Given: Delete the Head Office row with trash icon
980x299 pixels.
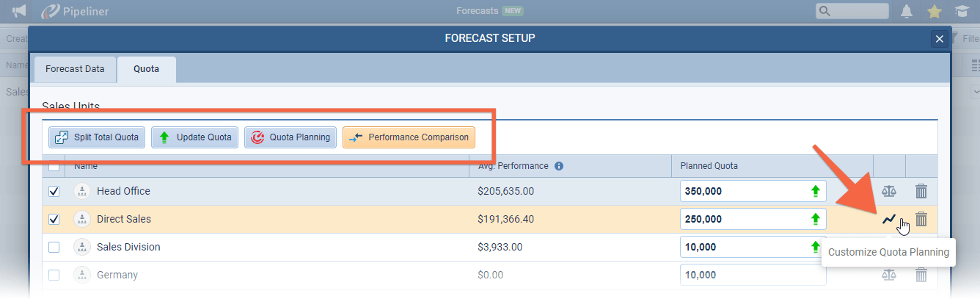Looking at the screenshot, I should click(921, 191).
